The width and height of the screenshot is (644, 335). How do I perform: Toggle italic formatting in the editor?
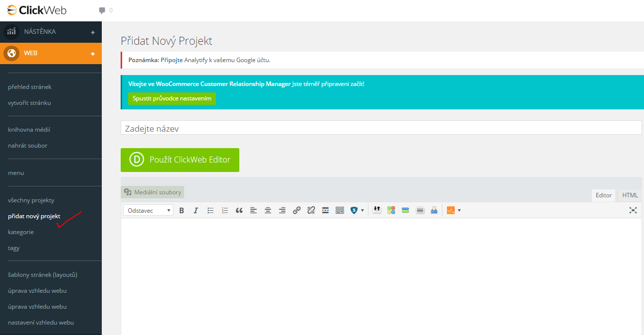pos(196,210)
